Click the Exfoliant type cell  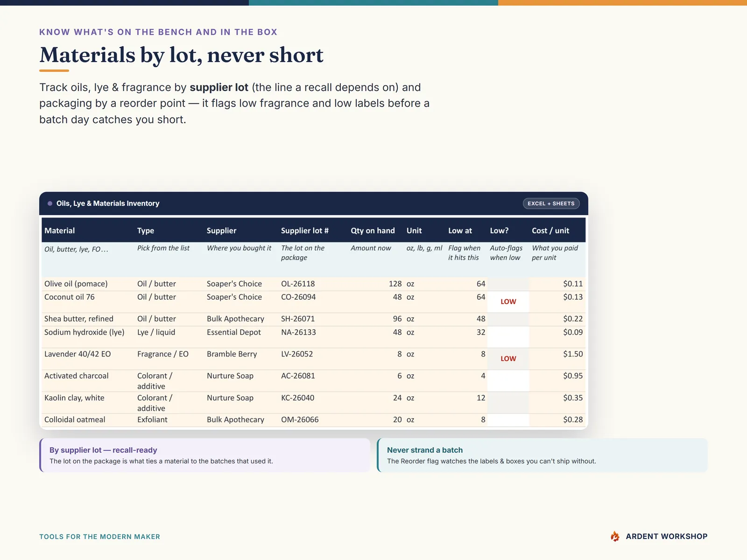[x=152, y=420]
